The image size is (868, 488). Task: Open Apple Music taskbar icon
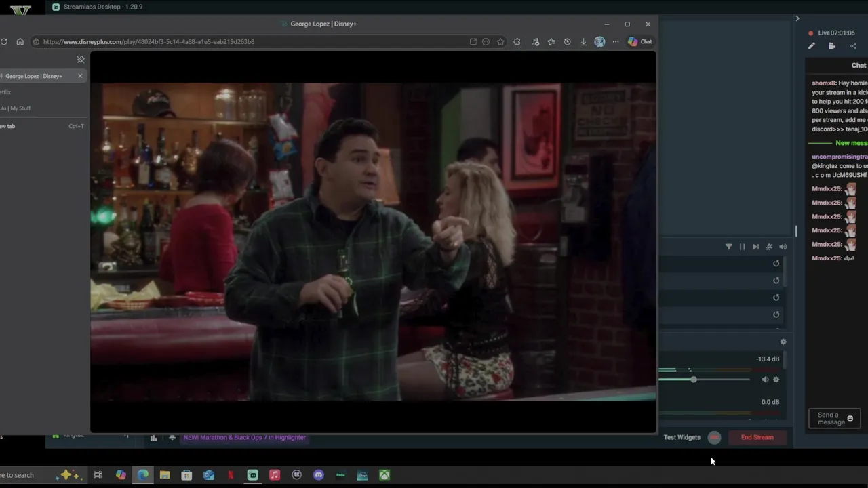click(x=275, y=475)
